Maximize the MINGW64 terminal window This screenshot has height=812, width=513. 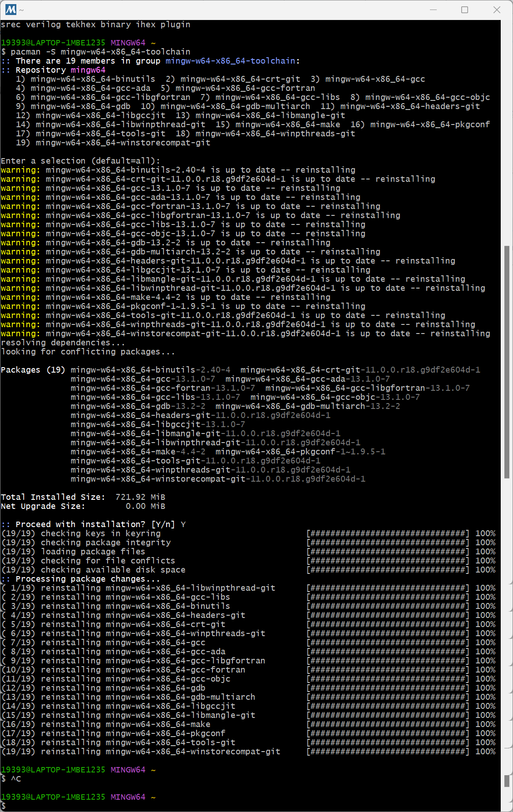pos(464,10)
